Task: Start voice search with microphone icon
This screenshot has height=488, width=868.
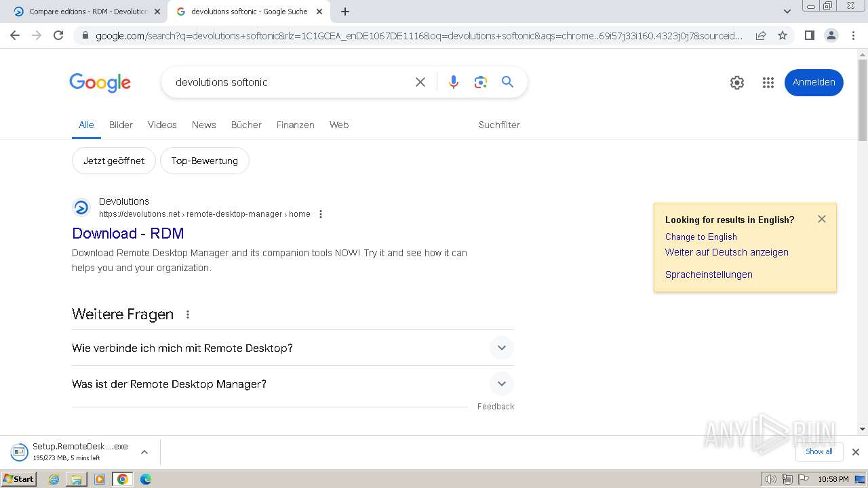Action: [x=454, y=82]
